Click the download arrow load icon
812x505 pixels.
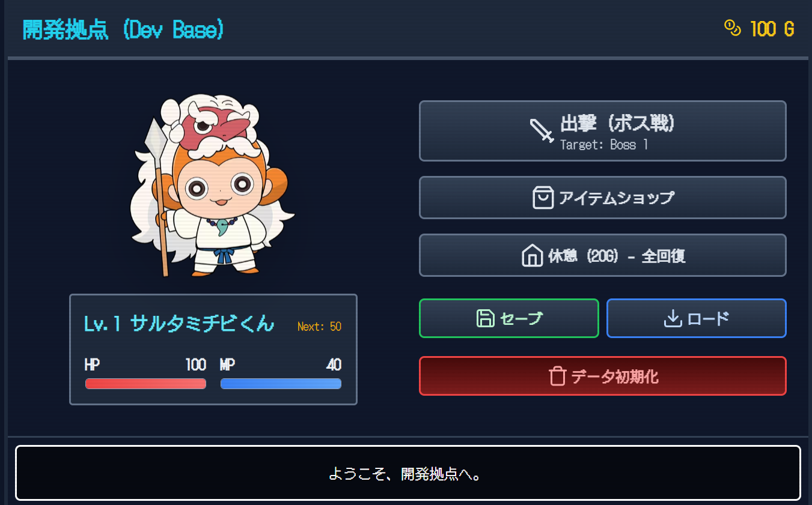(673, 318)
